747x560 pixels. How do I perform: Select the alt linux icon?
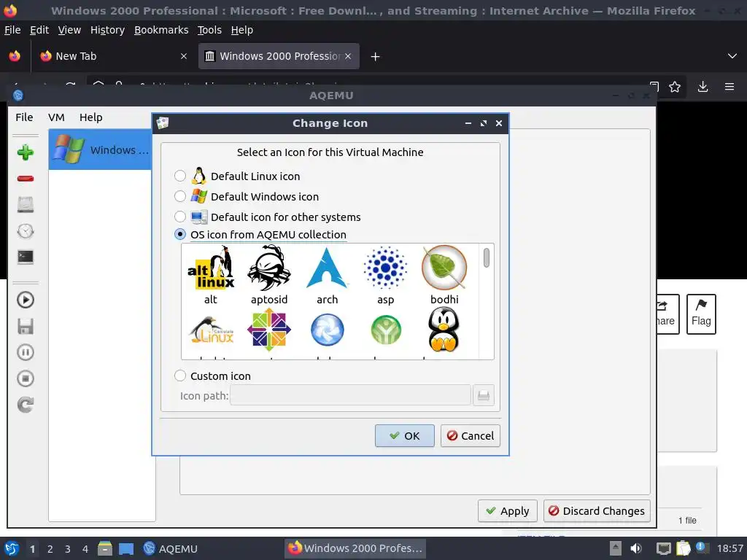point(211,268)
